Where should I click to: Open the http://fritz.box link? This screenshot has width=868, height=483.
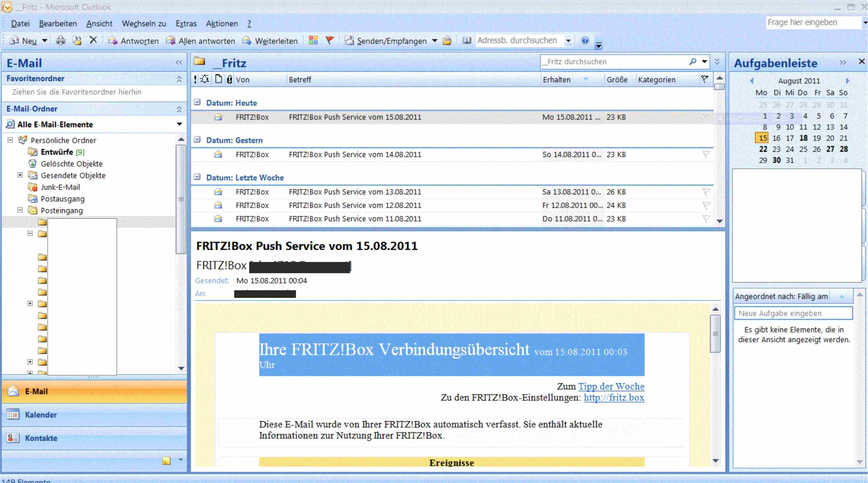(614, 398)
